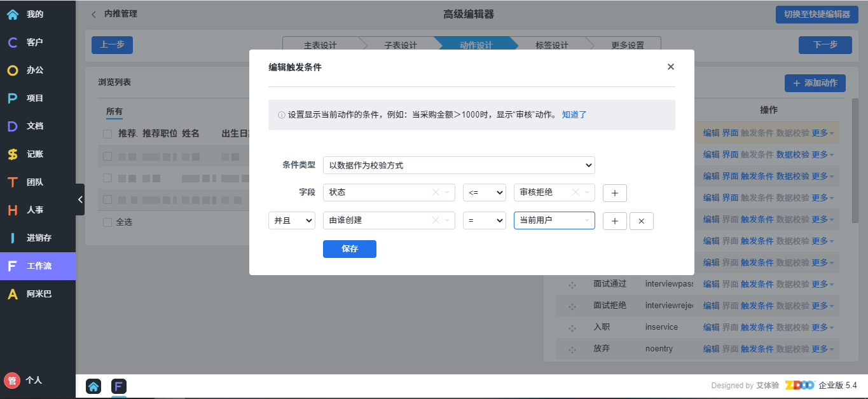Click the plus icon on 状态 condition row
This screenshot has height=399, width=868.
(614, 193)
